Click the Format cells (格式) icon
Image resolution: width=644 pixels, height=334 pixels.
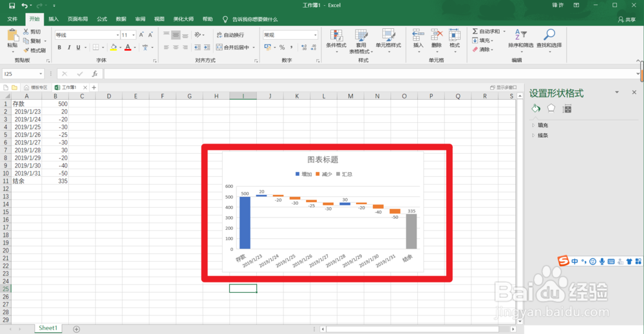coord(455,35)
